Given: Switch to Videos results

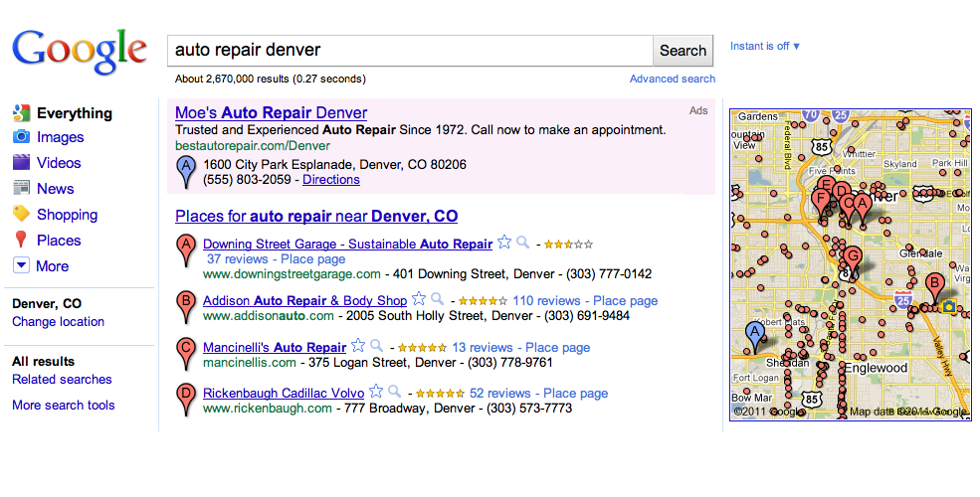Looking at the screenshot, I should pos(59,163).
